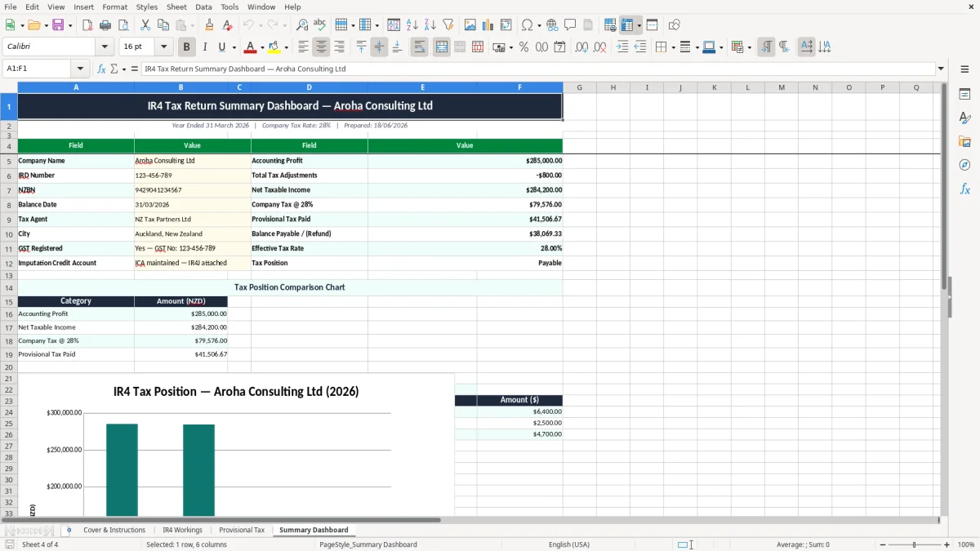980x551 pixels.
Task: Toggle Italic formatting
Action: 205,47
